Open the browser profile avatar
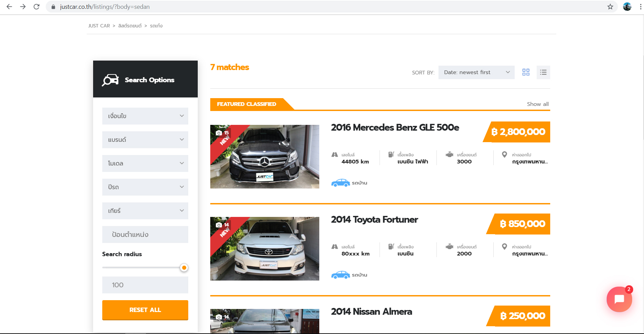The width and height of the screenshot is (644, 334). [627, 7]
